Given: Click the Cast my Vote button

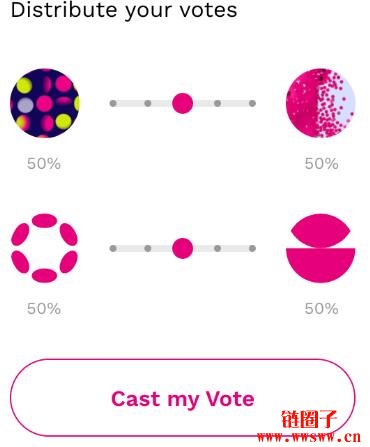Looking at the screenshot, I should click(x=183, y=398).
